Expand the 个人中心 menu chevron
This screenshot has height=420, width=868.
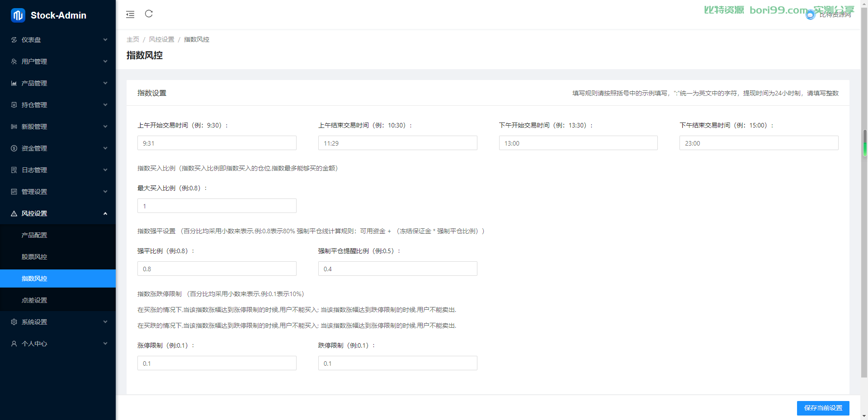105,344
